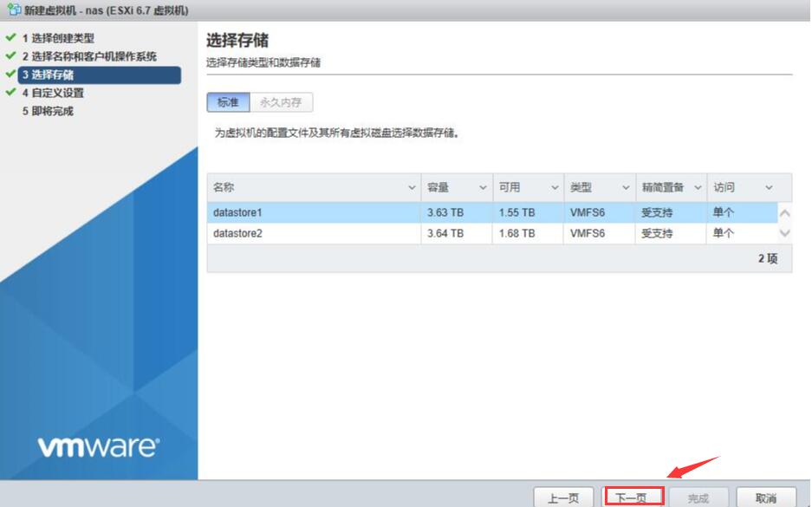The image size is (812, 507).
Task: Select step 5 即将完成
Action: click(48, 111)
